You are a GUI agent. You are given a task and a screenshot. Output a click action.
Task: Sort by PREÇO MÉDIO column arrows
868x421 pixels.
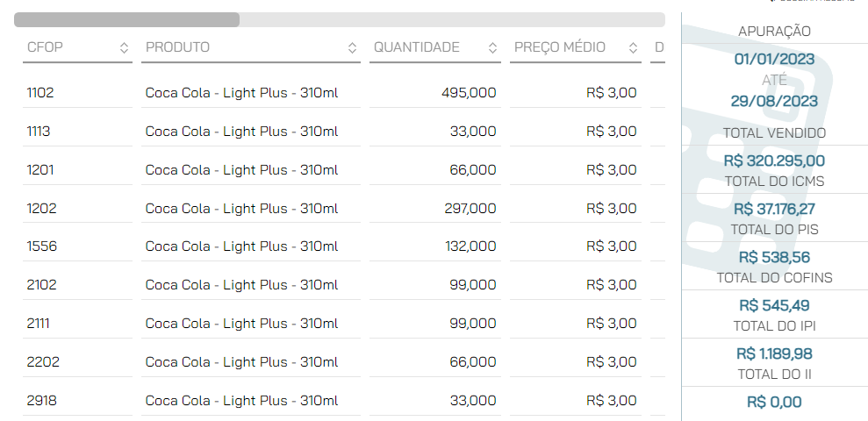634,47
